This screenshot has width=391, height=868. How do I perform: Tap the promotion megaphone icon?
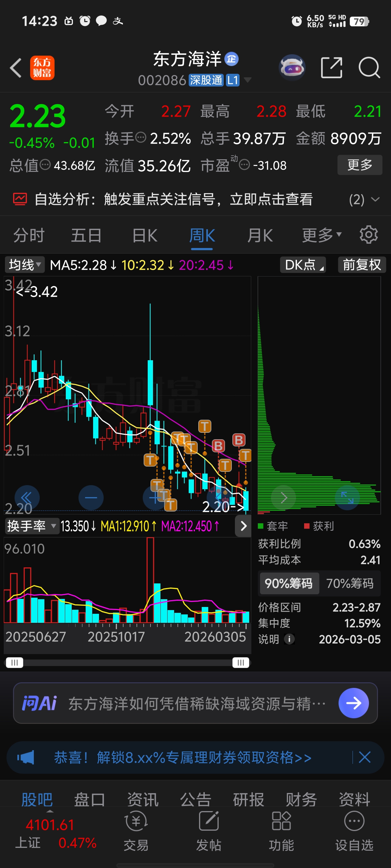[x=26, y=757]
